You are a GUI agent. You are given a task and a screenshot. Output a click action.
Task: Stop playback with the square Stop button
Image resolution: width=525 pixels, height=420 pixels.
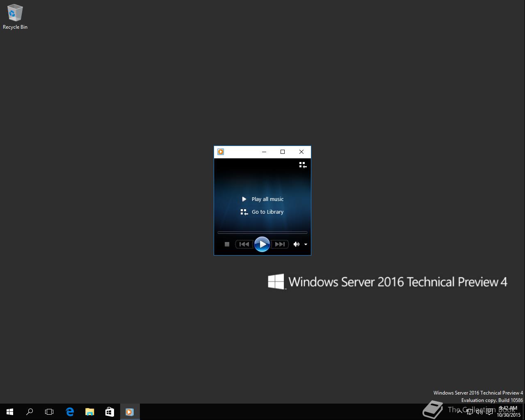click(227, 244)
